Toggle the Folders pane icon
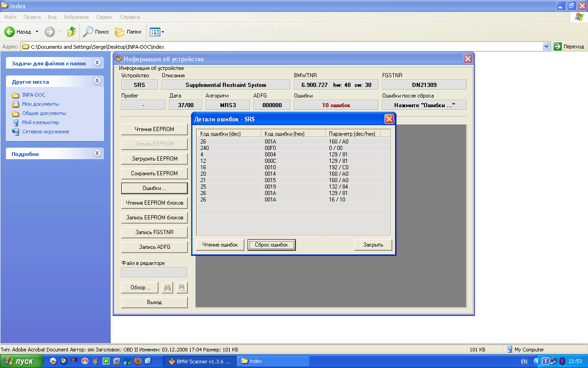Screen dimensions: 588x368 pyautogui.click(x=120, y=32)
